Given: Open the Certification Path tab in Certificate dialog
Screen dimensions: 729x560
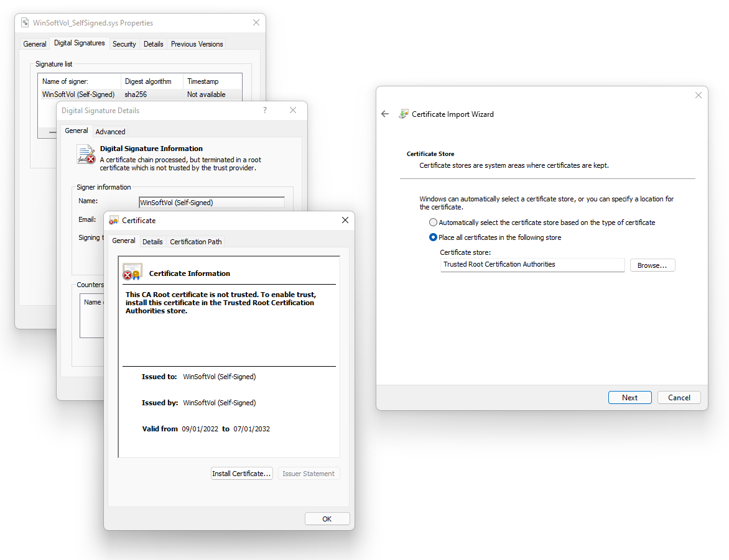Looking at the screenshot, I should pyautogui.click(x=196, y=242).
